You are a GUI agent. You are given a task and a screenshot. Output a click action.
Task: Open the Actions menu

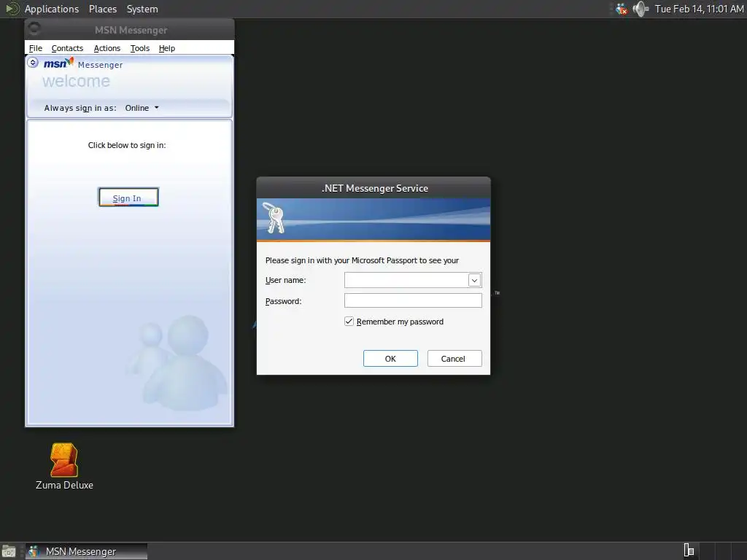[107, 48]
